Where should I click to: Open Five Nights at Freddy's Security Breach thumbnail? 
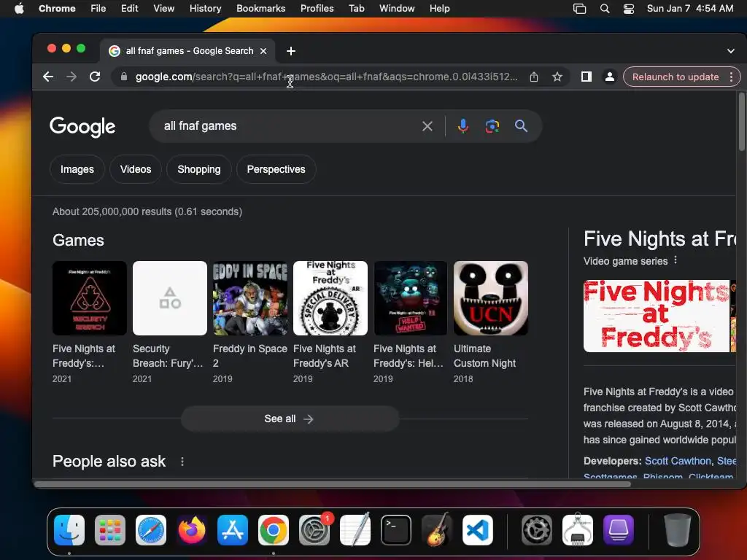tap(90, 298)
